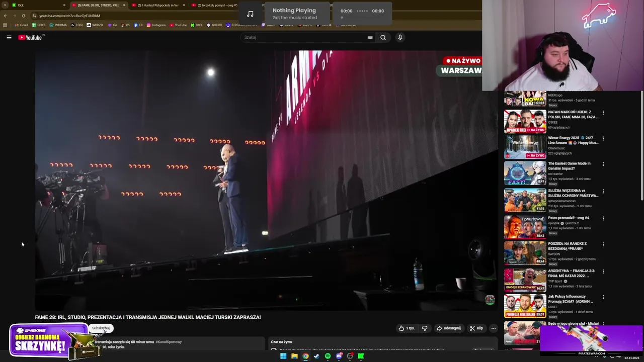
Task: Close the Kick browser tab
Action: tap(64, 5)
